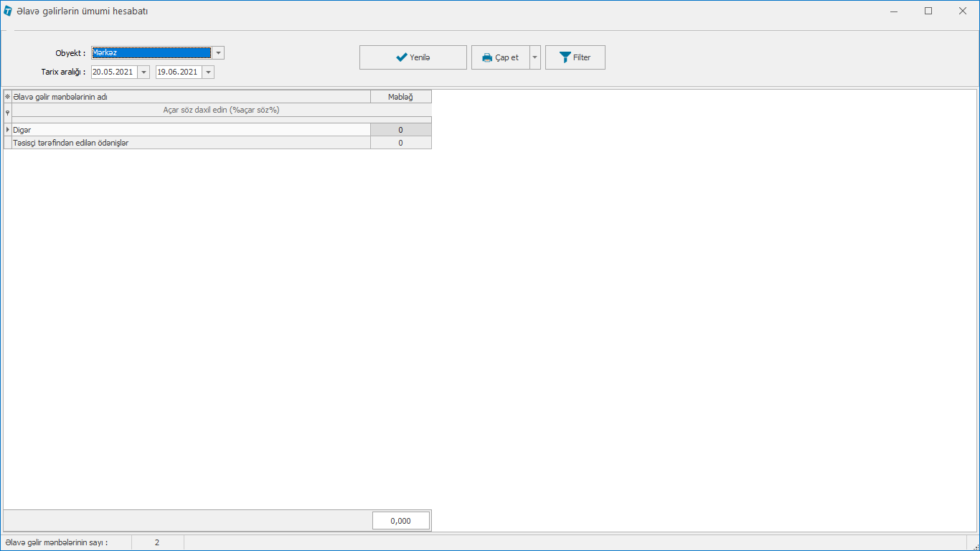Select the Digər row name cell

tap(190, 130)
